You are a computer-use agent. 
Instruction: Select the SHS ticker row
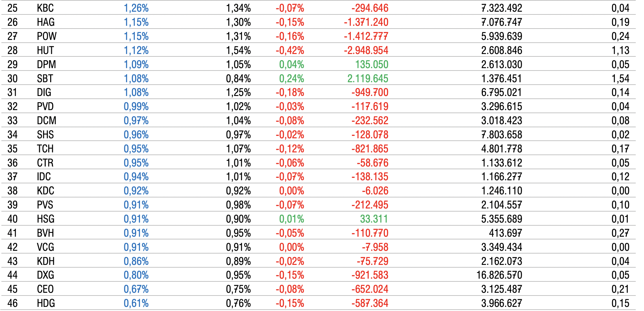pos(45,135)
